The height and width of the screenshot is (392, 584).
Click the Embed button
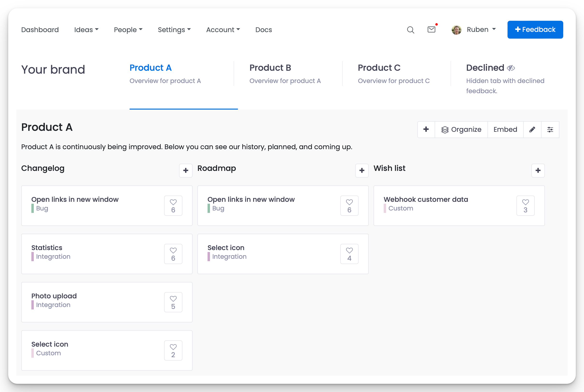[x=505, y=129]
